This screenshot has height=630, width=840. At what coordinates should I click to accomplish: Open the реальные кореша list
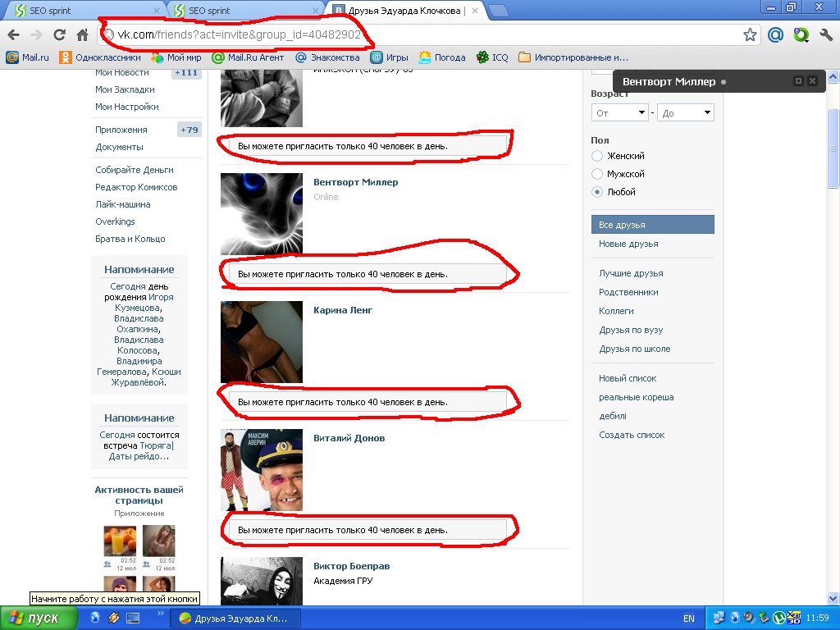pyautogui.click(x=637, y=398)
